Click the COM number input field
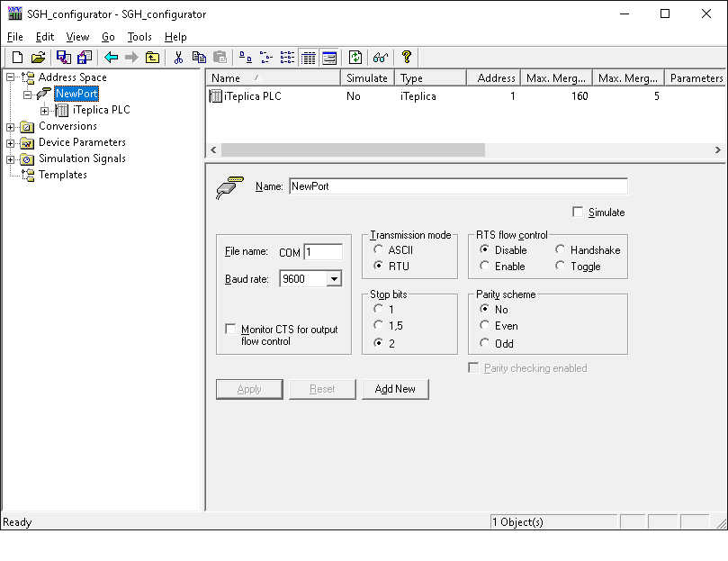 tap(323, 252)
